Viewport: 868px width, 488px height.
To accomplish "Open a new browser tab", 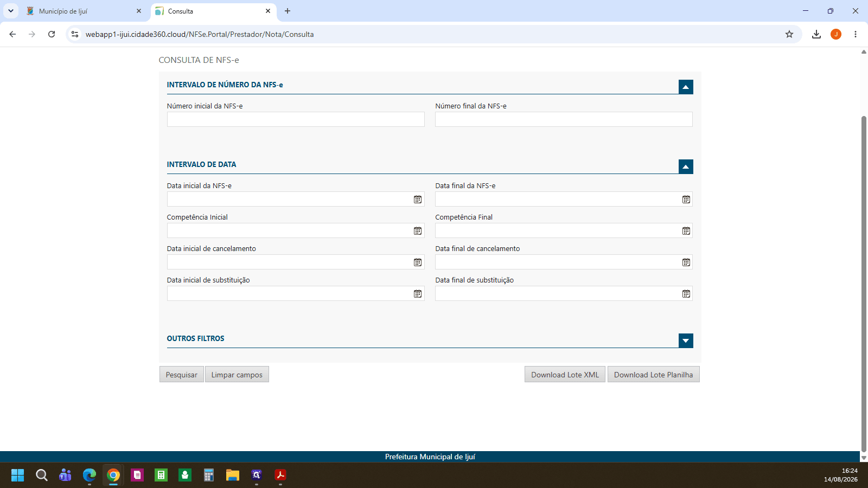I will [x=288, y=11].
